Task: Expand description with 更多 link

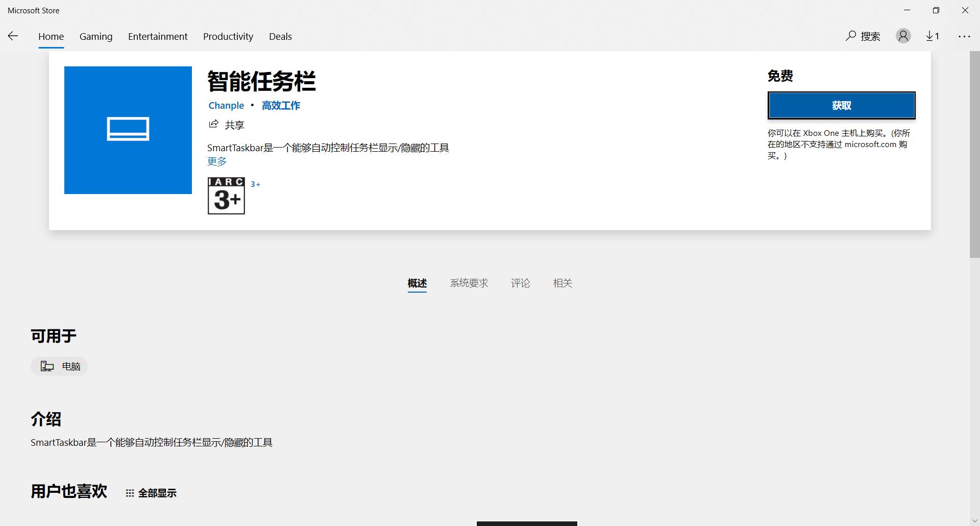Action: 216,161
